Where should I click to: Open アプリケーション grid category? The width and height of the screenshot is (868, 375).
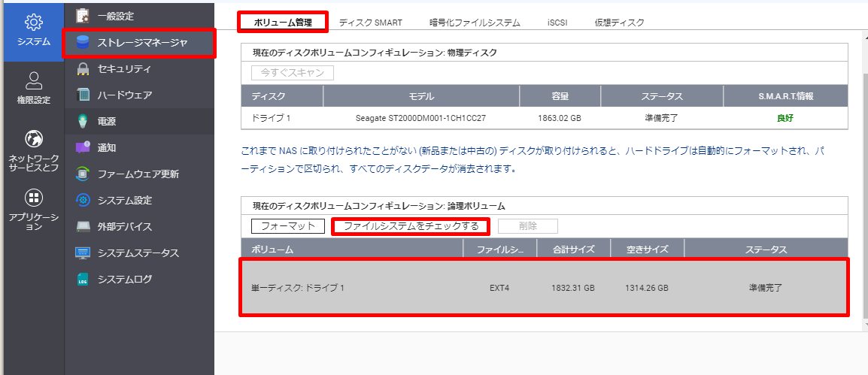tap(34, 210)
